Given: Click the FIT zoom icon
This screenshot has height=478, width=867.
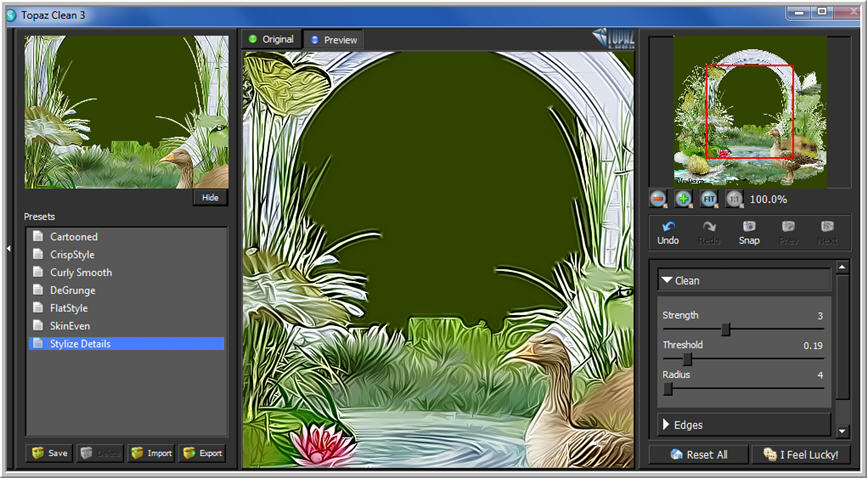Looking at the screenshot, I should [x=709, y=199].
